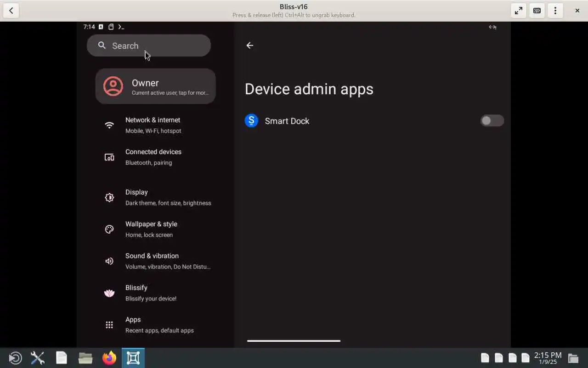The width and height of the screenshot is (588, 368).
Task: Click the resize arrows icon at the top right of the Android screen
Action: pos(492,27)
